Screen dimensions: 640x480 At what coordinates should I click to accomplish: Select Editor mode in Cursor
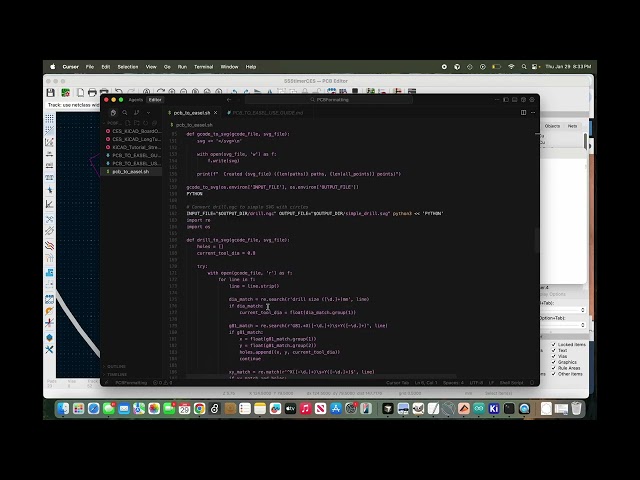coord(155,100)
